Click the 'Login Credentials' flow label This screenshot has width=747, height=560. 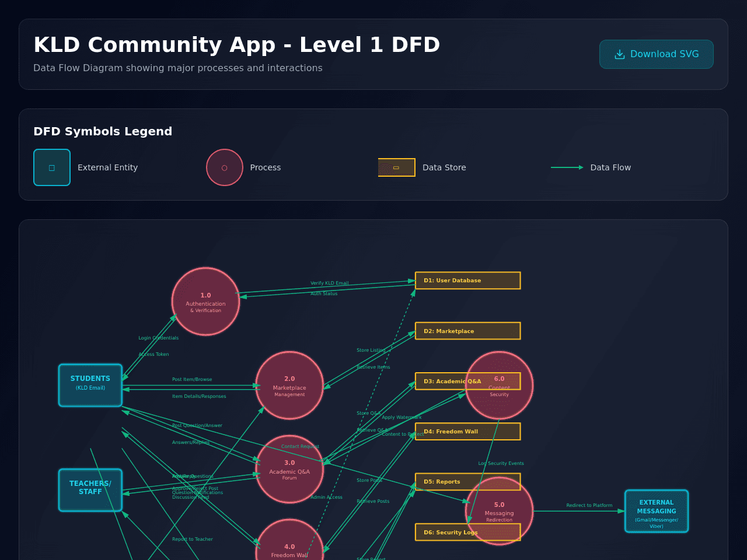point(159,338)
